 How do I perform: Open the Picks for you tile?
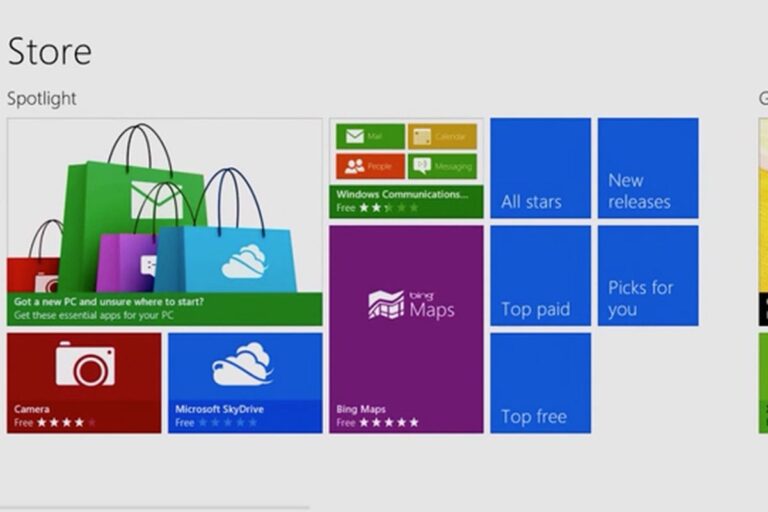648,275
